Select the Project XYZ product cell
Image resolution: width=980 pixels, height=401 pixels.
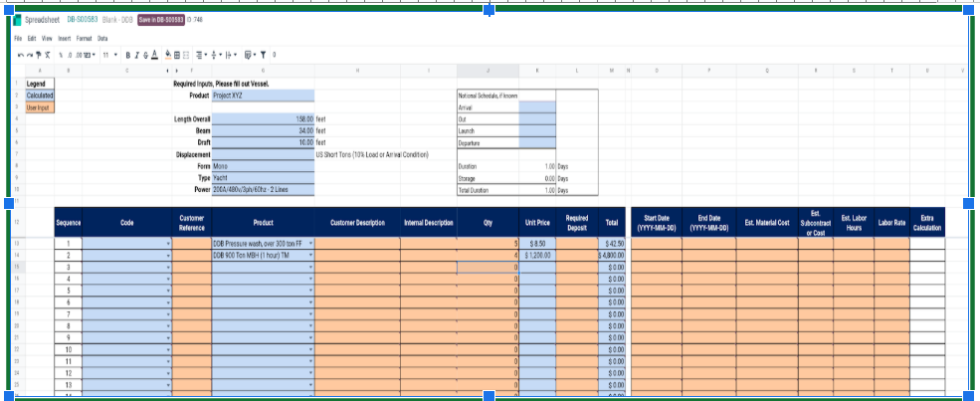263,96
